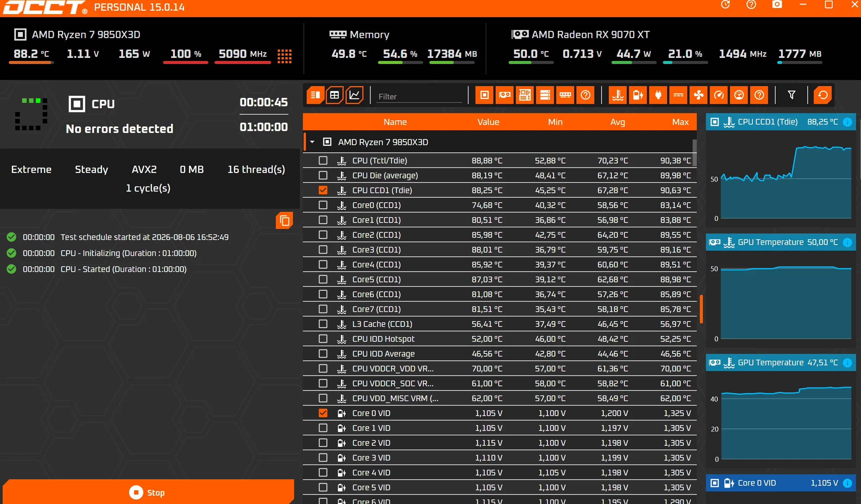
Task: Switch sensors to the table grid view
Action: pos(334,95)
